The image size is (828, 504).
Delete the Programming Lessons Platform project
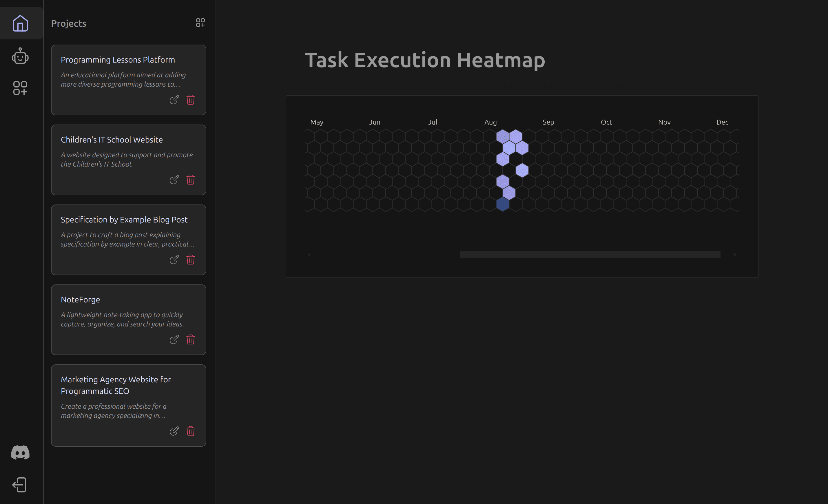191,100
